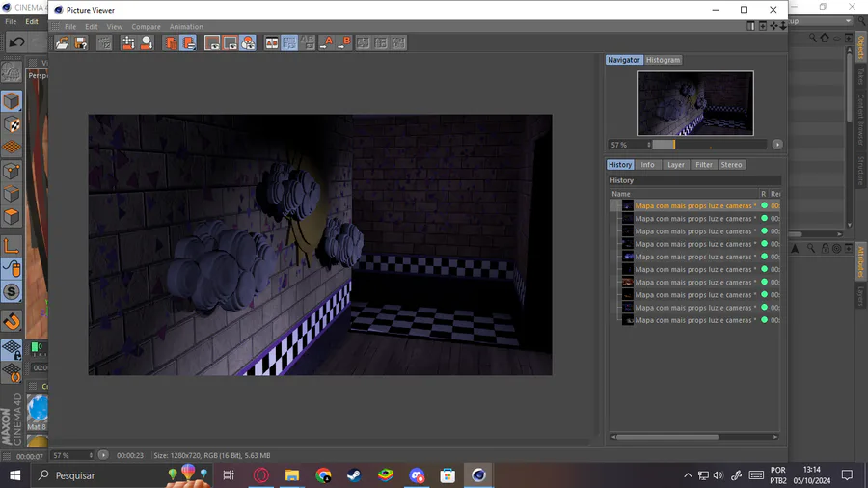
Task: Select the orange Workplane grid icon
Action: click(11, 148)
